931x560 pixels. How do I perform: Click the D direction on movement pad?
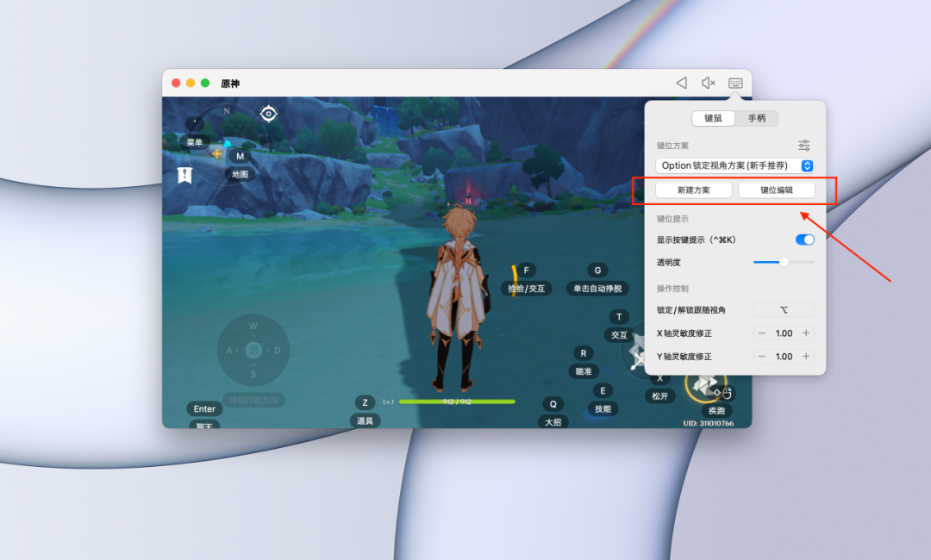coord(278,350)
